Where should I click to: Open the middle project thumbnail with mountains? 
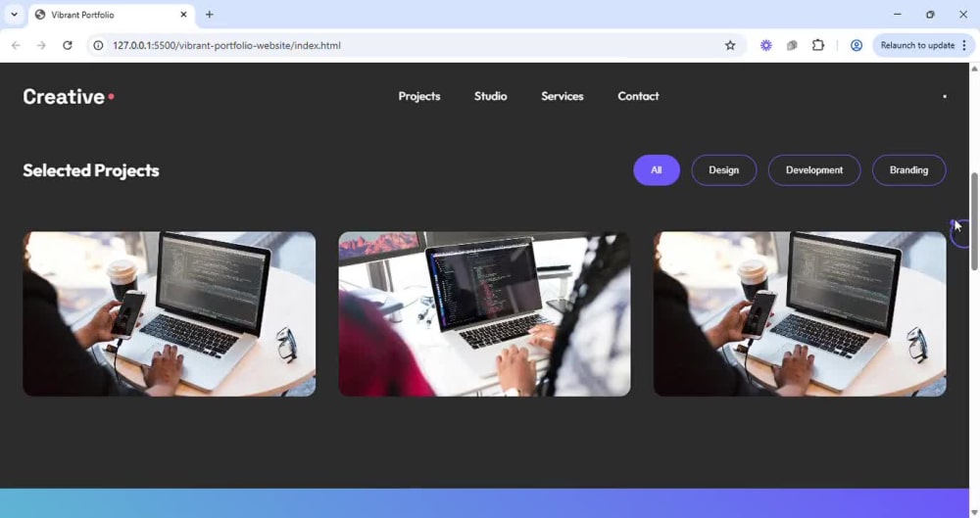[x=484, y=313]
